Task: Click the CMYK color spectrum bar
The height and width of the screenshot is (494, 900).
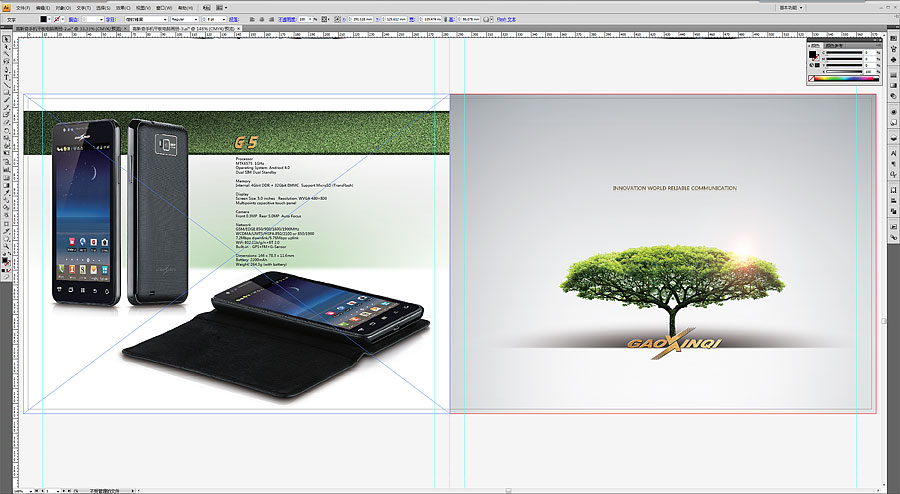Action: (x=846, y=78)
